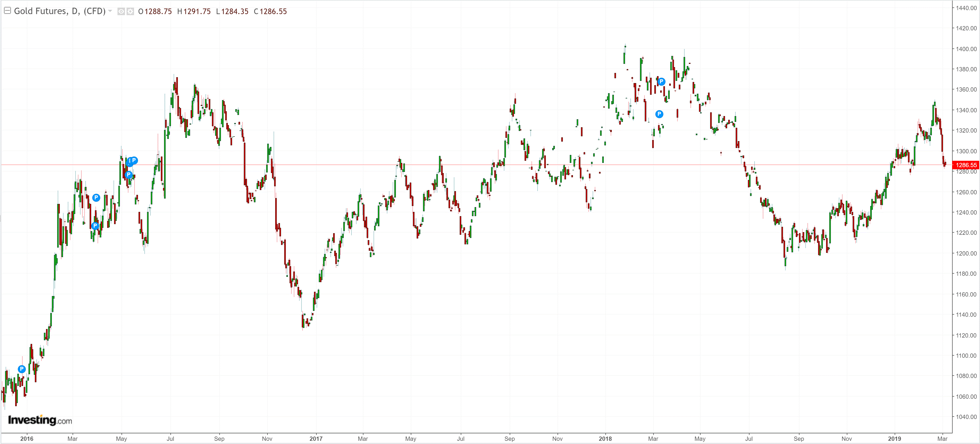Screen dimensions: 980x444
Task: Click the P marker near 1276 in May 2016
Action: [x=129, y=175]
